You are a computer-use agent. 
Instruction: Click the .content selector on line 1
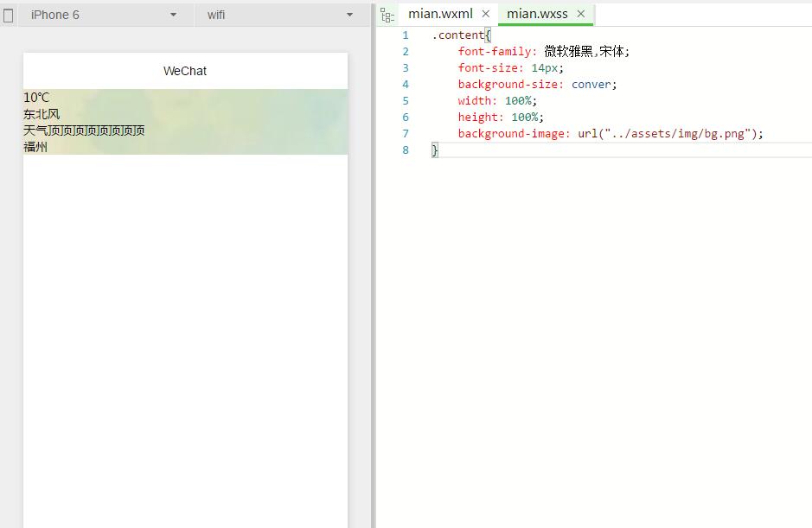pyautogui.click(x=458, y=35)
